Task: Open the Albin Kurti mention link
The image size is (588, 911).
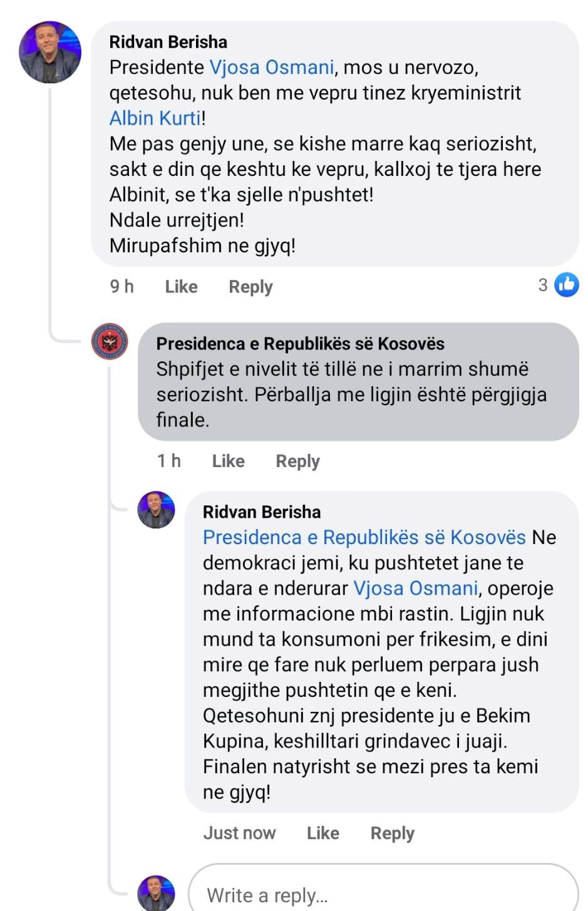Action: click(x=155, y=118)
